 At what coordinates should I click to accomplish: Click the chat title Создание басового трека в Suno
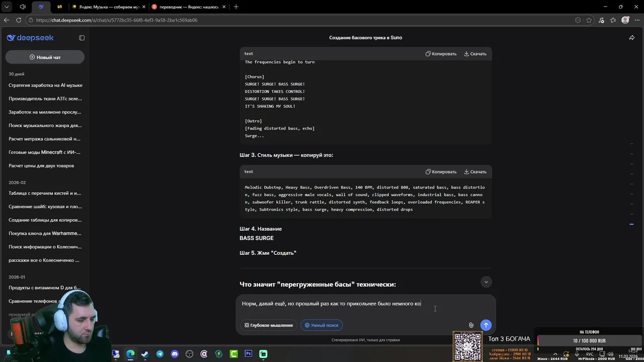[365, 38]
